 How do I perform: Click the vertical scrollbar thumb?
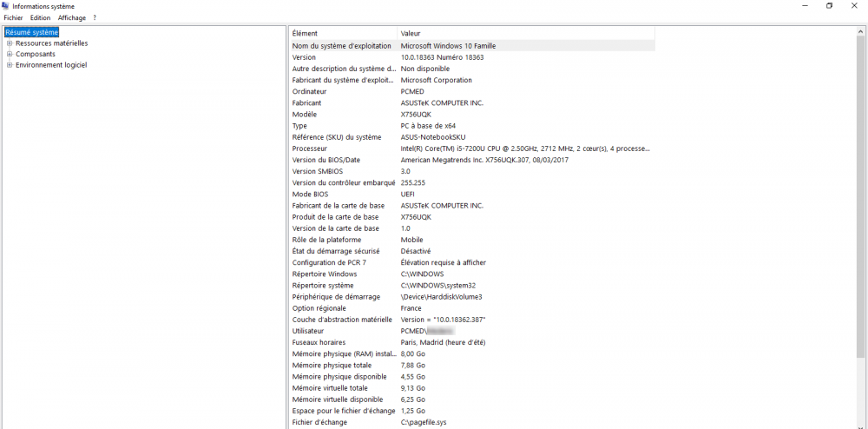[x=861, y=196]
